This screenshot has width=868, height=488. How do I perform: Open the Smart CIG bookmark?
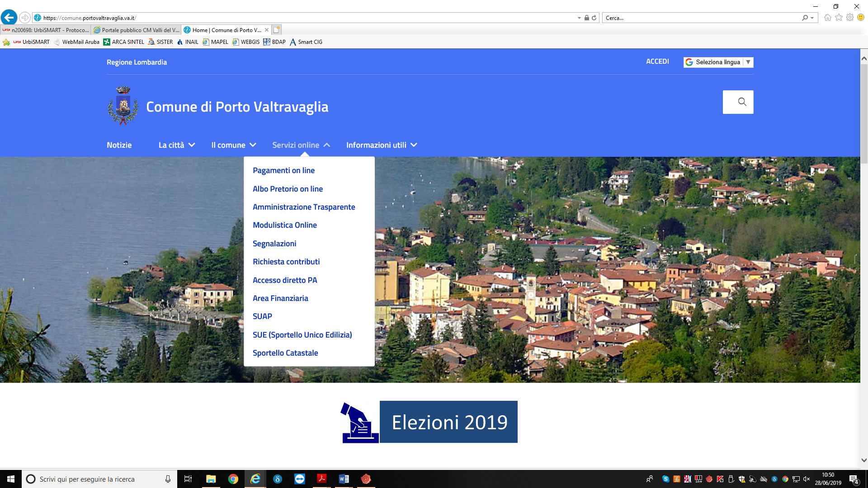(306, 42)
